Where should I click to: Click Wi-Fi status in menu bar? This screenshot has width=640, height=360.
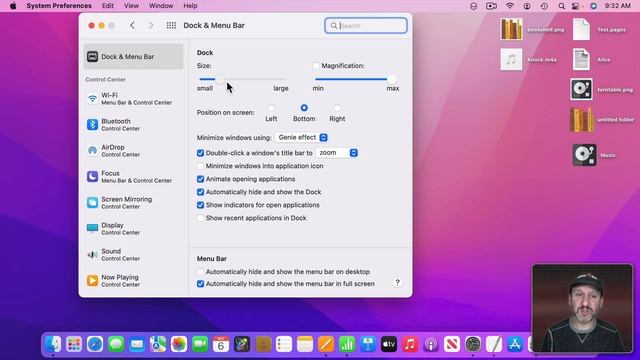(x=510, y=6)
